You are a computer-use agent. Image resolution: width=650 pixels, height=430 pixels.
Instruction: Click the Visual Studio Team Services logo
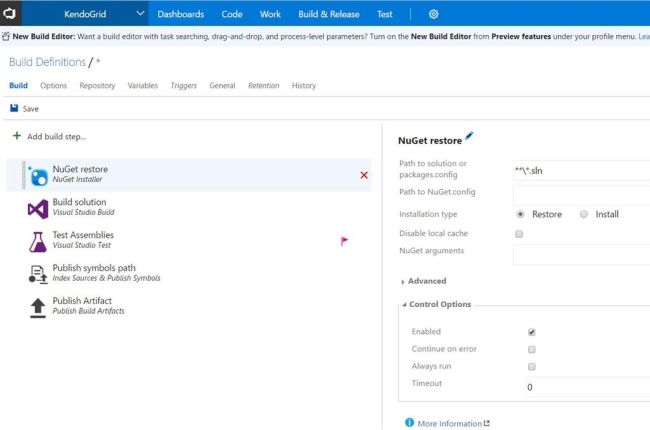9,14
